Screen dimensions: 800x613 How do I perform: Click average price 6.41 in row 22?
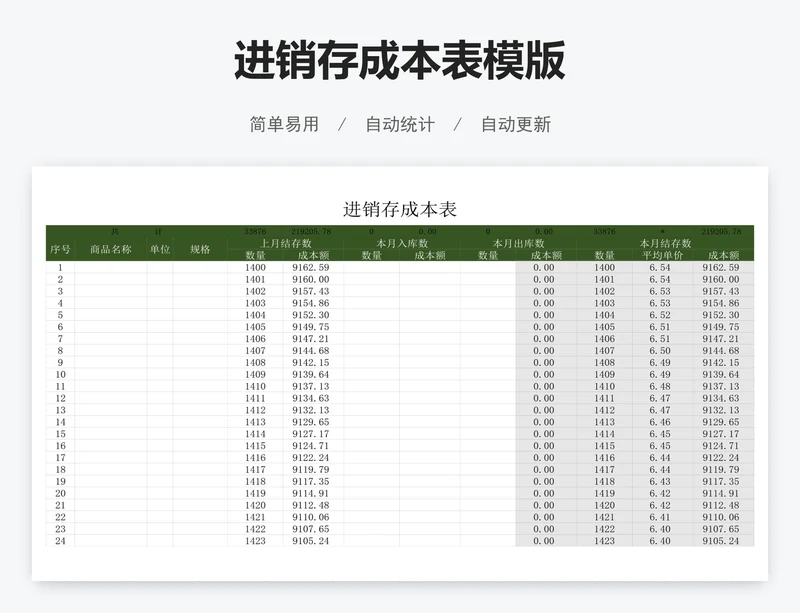(660, 517)
